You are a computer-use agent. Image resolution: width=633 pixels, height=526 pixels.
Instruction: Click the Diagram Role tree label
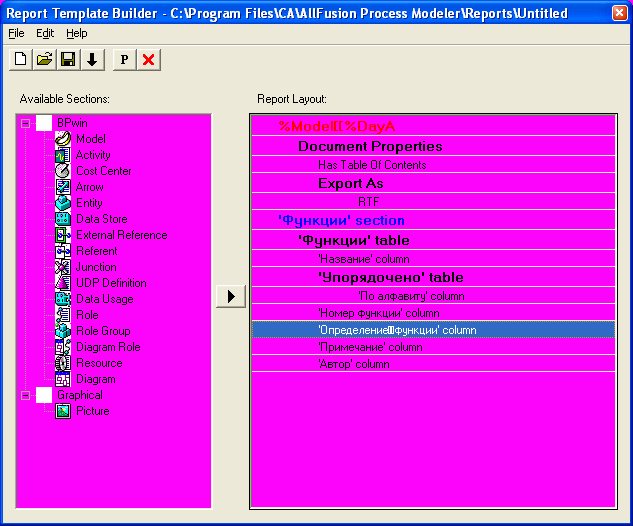(108, 347)
